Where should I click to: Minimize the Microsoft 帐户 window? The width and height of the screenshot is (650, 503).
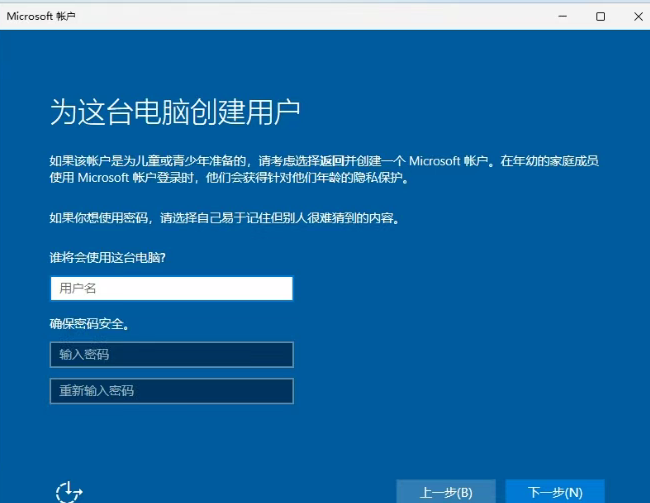pos(564,16)
